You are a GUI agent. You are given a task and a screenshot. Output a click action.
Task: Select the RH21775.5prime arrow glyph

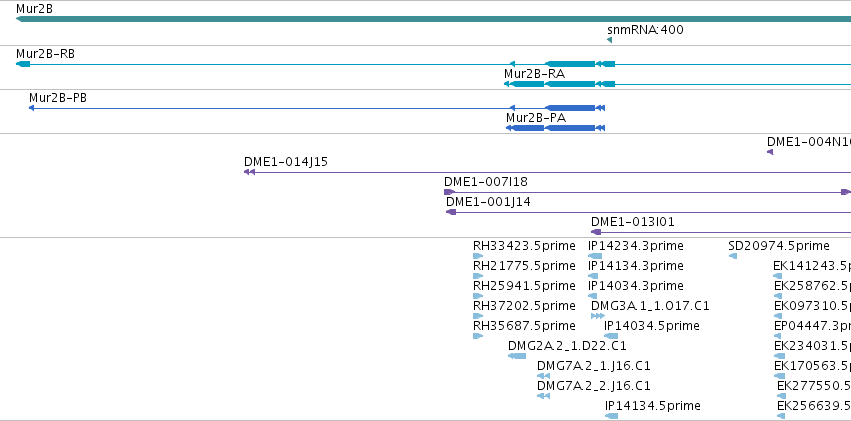click(x=478, y=276)
